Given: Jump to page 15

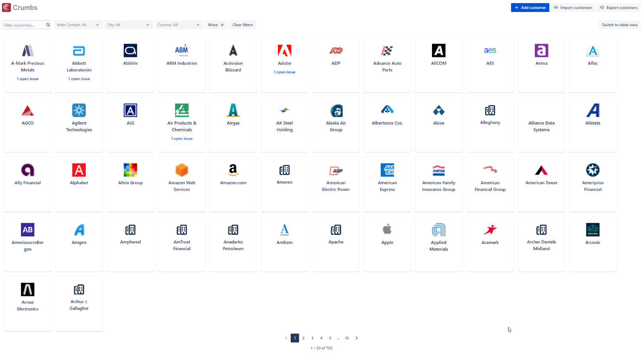Looking at the screenshot, I should click(x=347, y=338).
